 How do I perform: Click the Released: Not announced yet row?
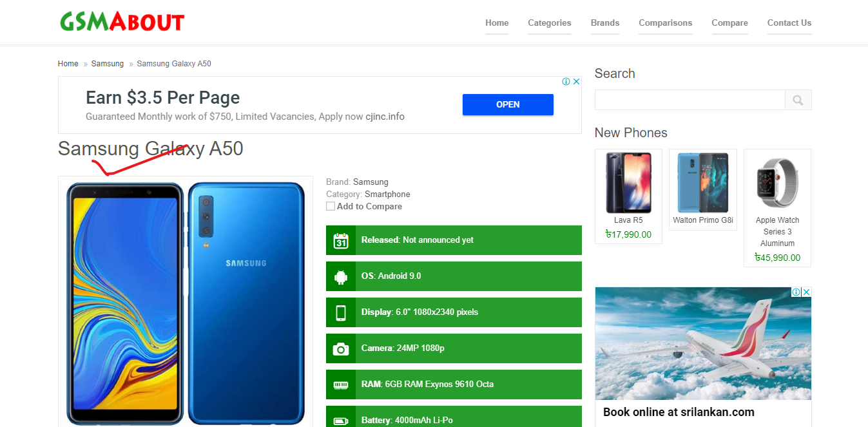(x=454, y=240)
